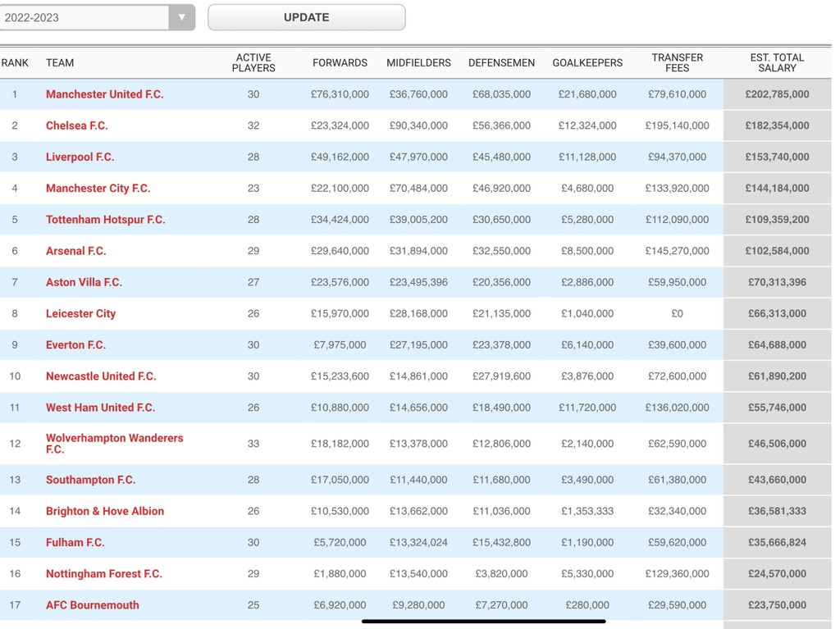Open Brighton & Hove Albion team link
This screenshot has height=629, width=840.
(105, 511)
